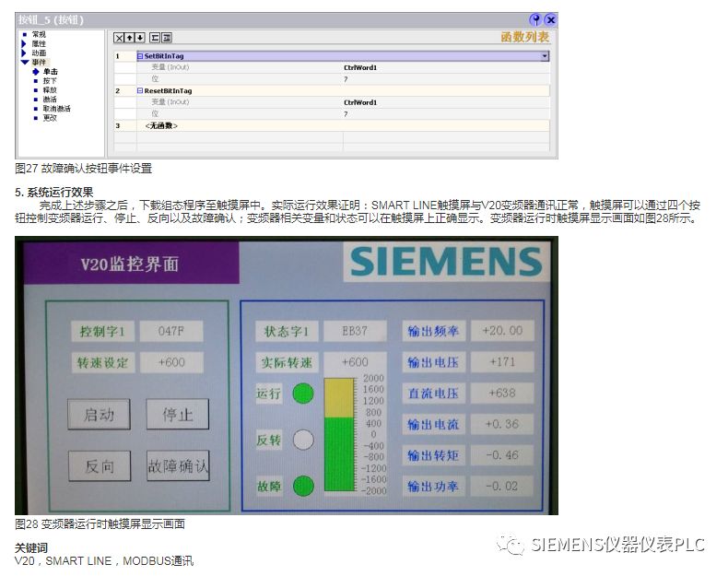Click the 5. 系统运行效果 heading

[x=53, y=193]
